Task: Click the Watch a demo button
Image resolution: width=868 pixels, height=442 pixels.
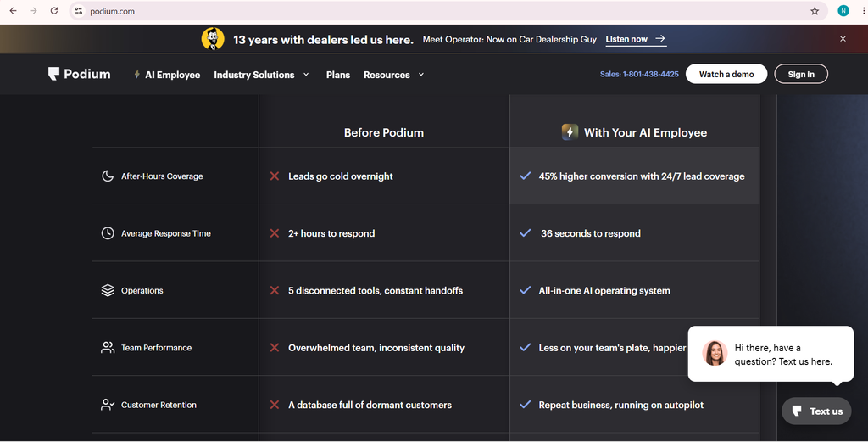Action: click(x=726, y=74)
